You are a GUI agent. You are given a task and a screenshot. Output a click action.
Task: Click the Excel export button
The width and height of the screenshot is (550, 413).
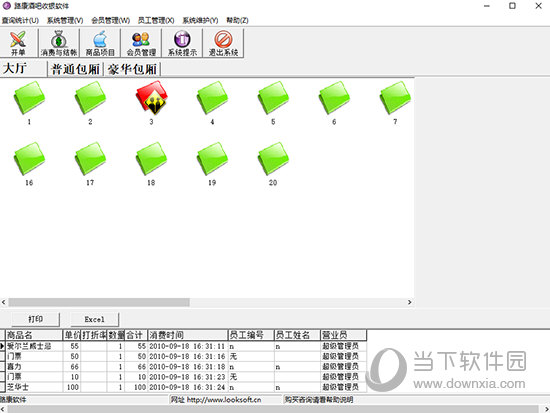94,319
